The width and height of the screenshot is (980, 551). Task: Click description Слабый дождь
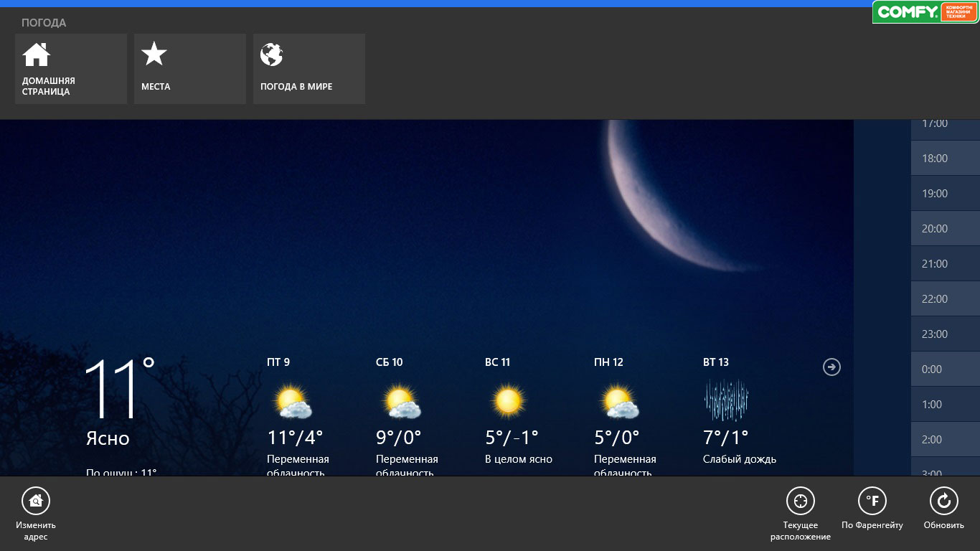click(740, 459)
